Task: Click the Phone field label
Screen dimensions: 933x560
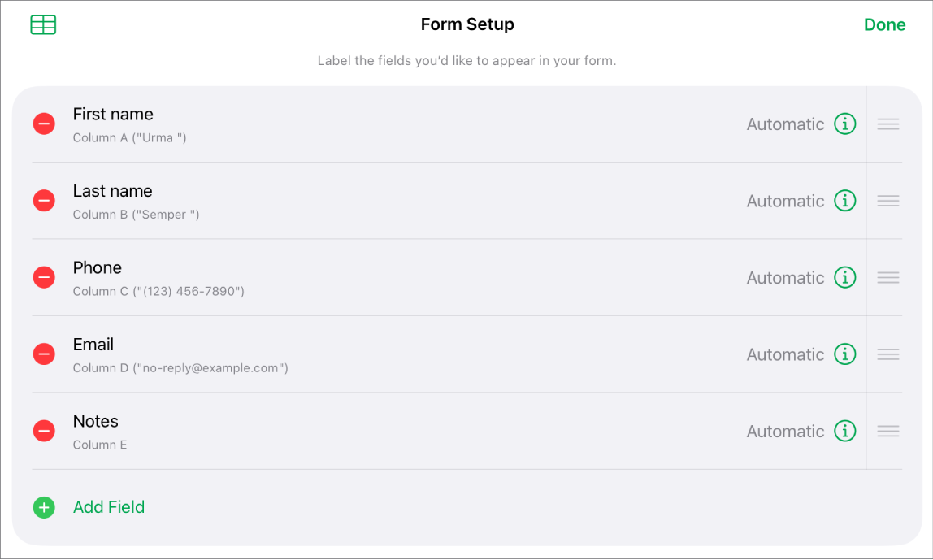Action: [x=97, y=267]
